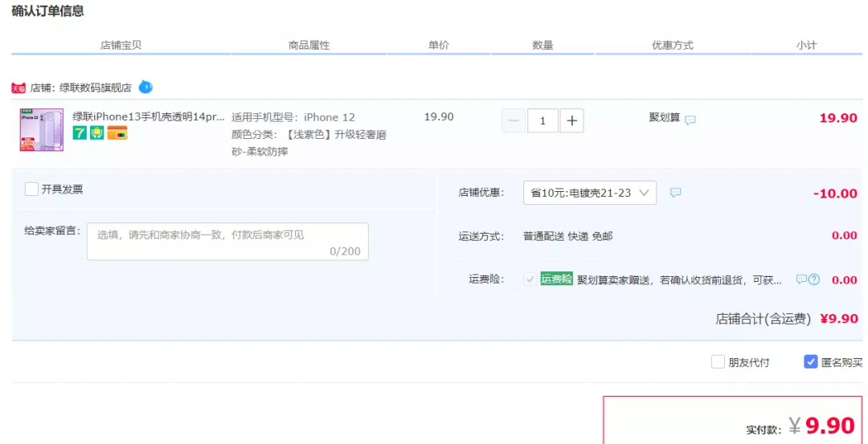Click the 颜色分类 浅紫色 attribute text
Image resolution: width=868 pixels, height=444 pixels.
tap(309, 143)
